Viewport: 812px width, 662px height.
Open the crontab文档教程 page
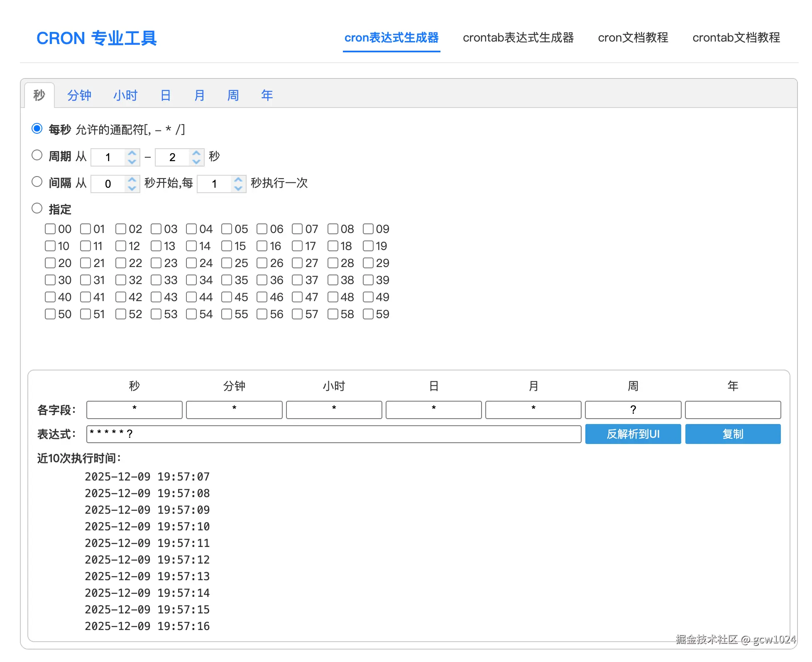tap(736, 38)
